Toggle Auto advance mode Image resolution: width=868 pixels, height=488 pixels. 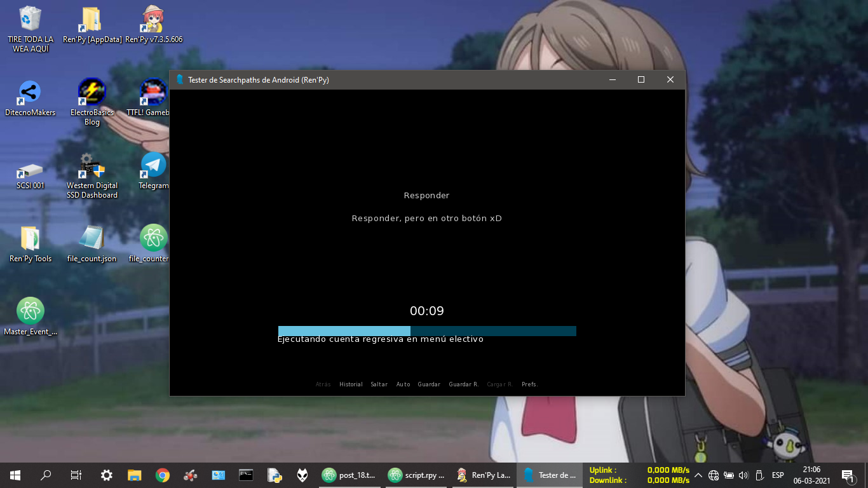coord(403,384)
